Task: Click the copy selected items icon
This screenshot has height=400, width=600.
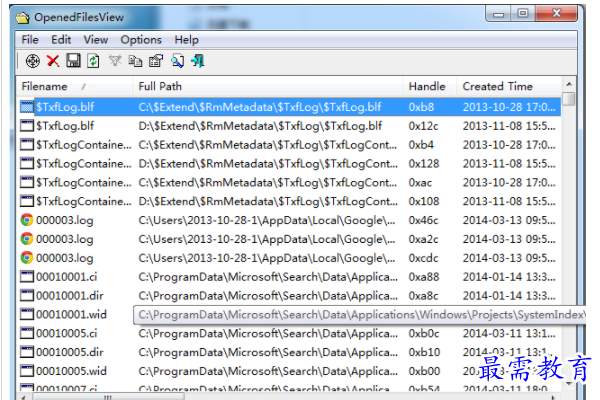Action: click(x=135, y=61)
